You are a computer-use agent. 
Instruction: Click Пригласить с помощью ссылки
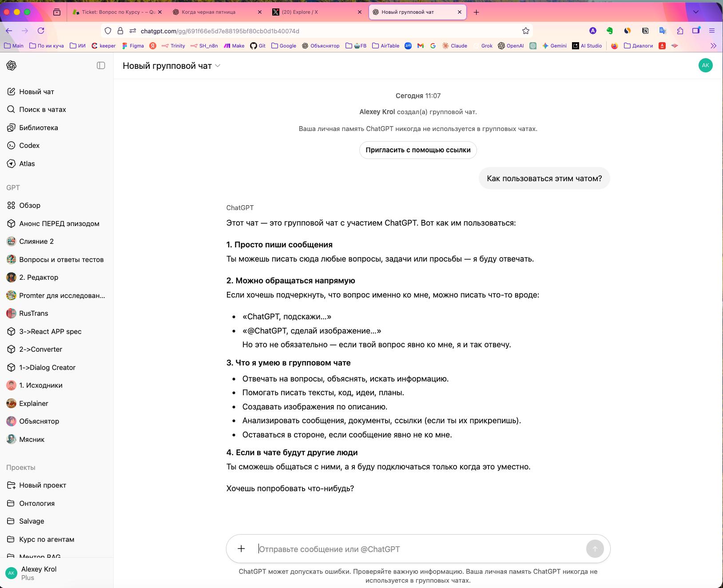pos(417,150)
